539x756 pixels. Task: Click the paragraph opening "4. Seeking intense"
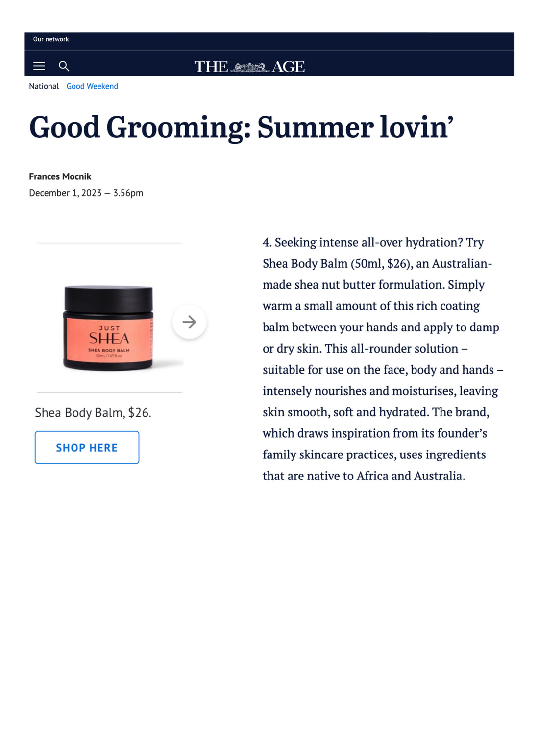pos(383,359)
